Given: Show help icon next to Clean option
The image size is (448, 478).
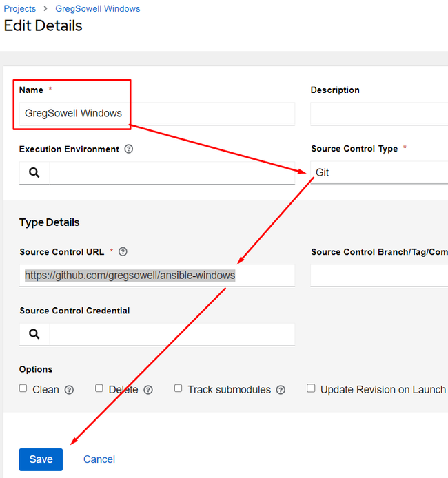Looking at the screenshot, I should click(x=69, y=390).
